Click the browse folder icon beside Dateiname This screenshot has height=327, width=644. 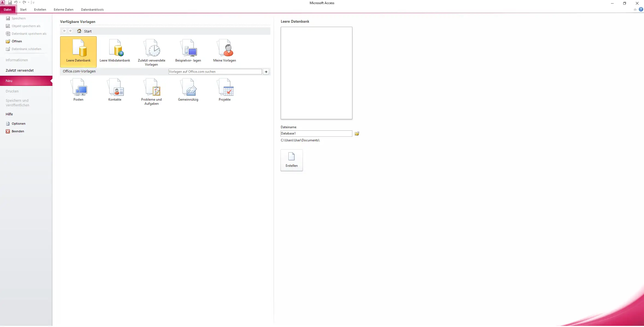(357, 134)
